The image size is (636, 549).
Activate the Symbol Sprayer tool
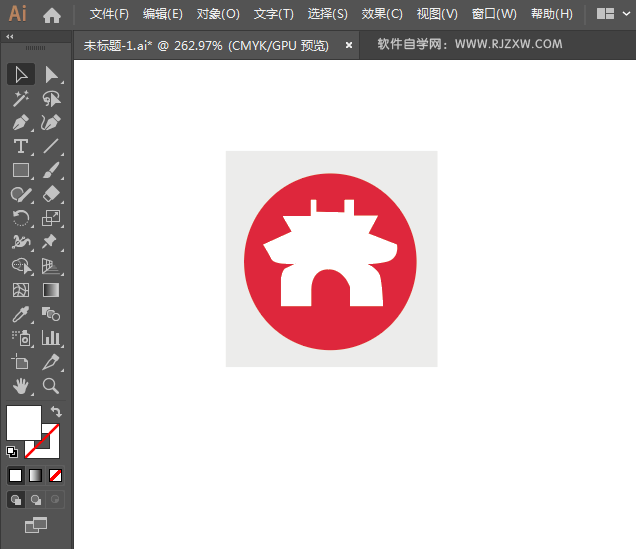pos(21,338)
